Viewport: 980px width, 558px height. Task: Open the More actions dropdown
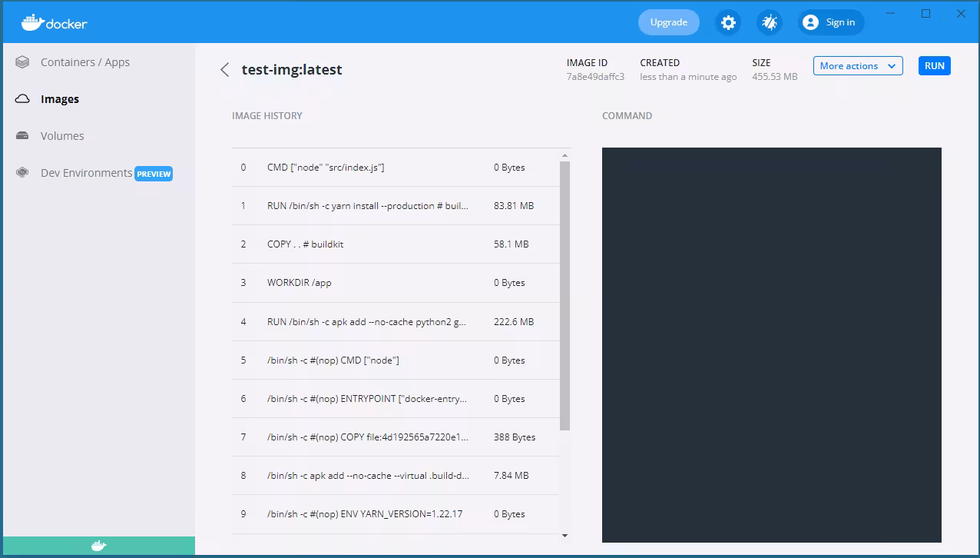point(858,66)
